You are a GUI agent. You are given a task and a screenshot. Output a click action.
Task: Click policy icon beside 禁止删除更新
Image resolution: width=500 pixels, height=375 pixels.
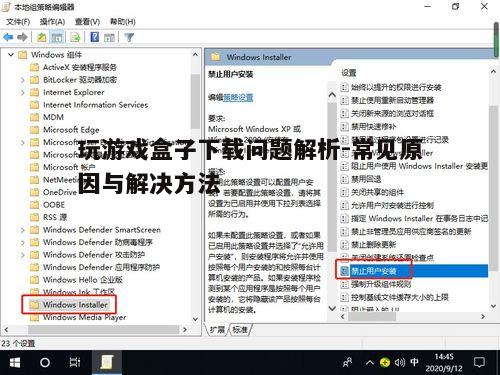[344, 245]
